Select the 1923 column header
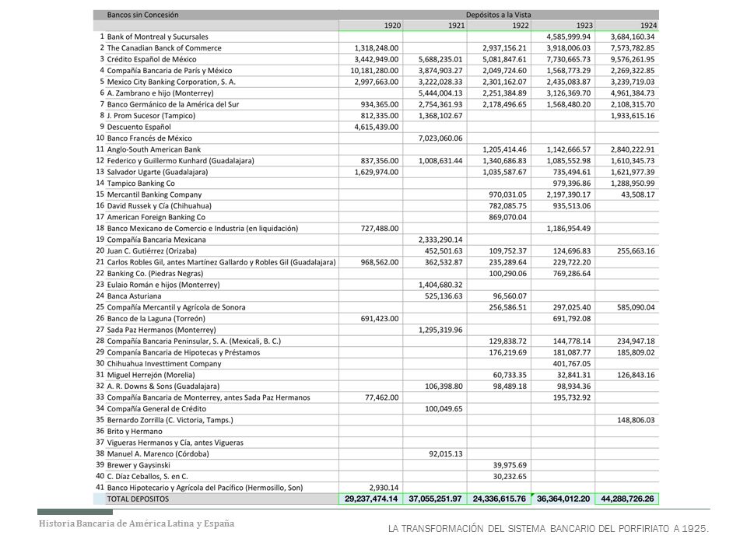 [584, 26]
